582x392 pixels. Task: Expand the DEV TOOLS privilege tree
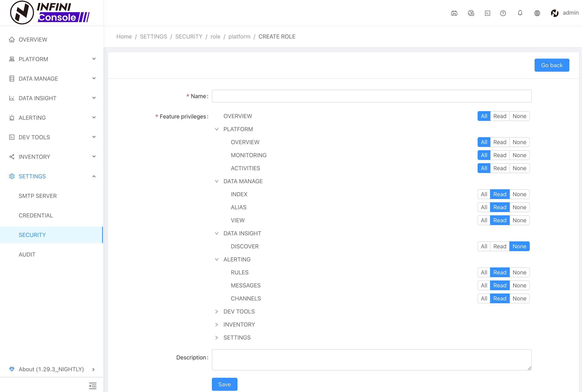[217, 311]
